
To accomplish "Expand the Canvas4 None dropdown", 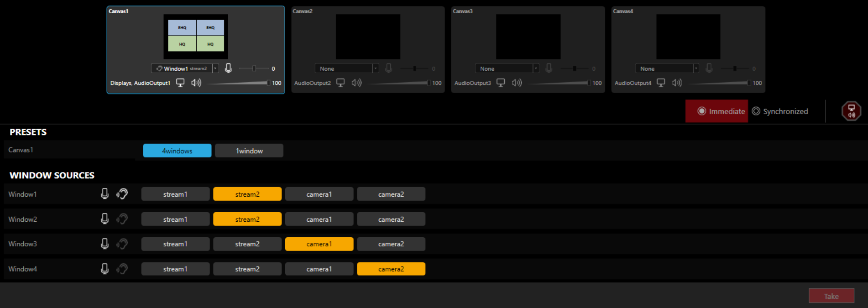I will (x=695, y=68).
